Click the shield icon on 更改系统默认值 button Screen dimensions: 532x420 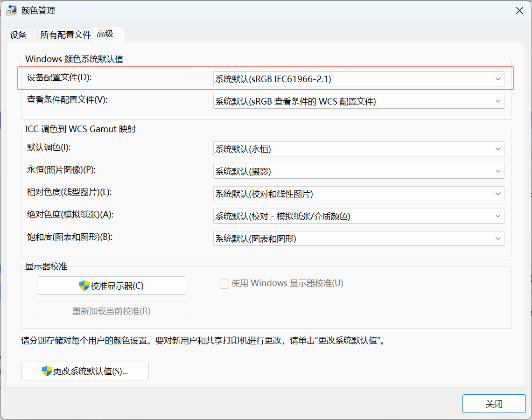pyautogui.click(x=47, y=371)
